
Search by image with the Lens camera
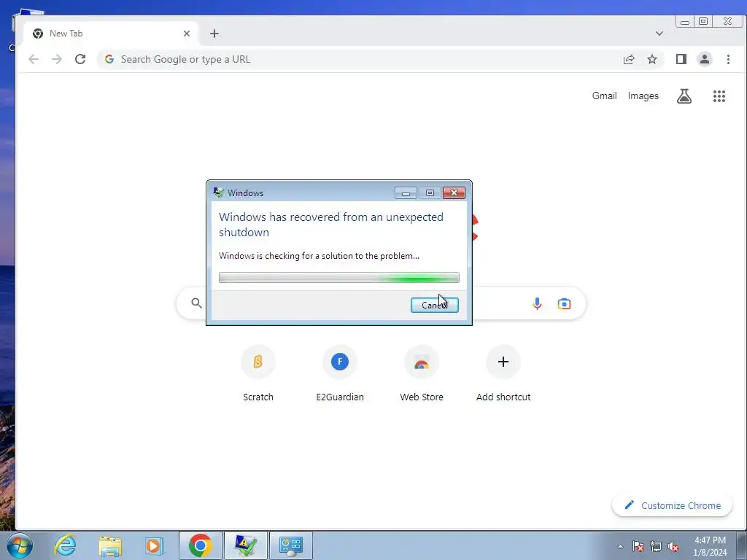coord(564,303)
